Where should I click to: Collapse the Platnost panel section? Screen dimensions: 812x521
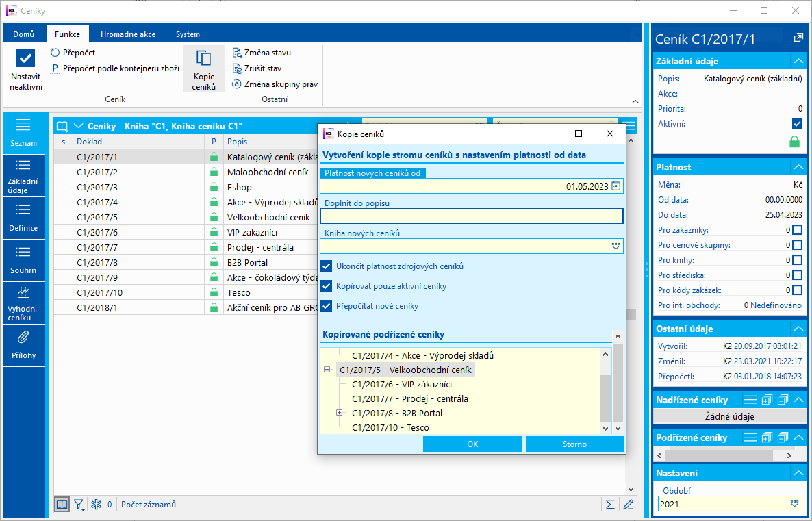tap(797, 167)
